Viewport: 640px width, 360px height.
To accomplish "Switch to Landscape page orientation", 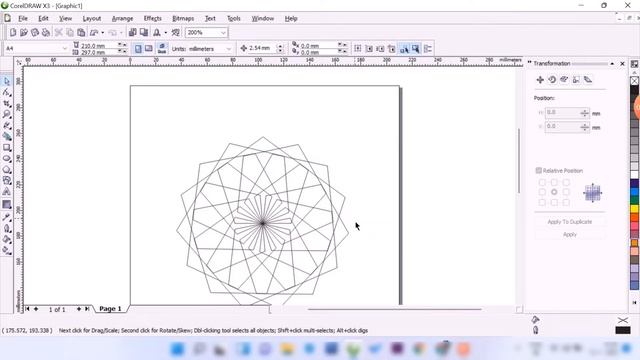I will [149, 49].
